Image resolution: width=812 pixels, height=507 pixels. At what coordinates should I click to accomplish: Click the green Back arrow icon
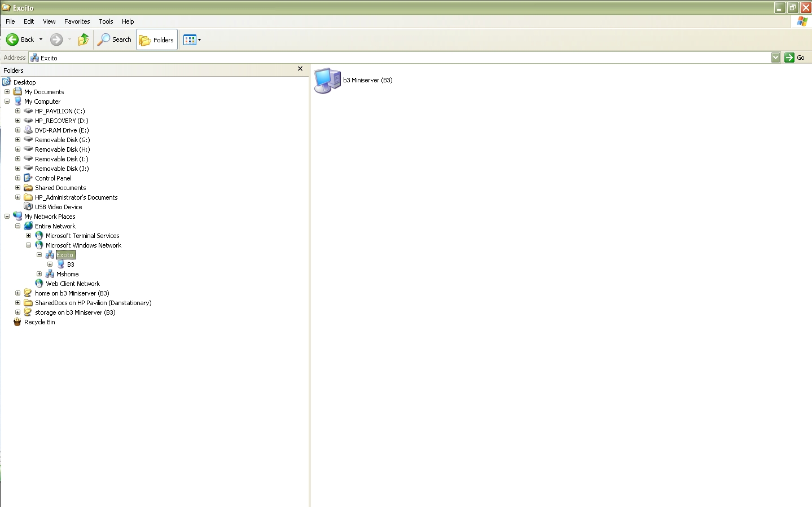click(12, 39)
